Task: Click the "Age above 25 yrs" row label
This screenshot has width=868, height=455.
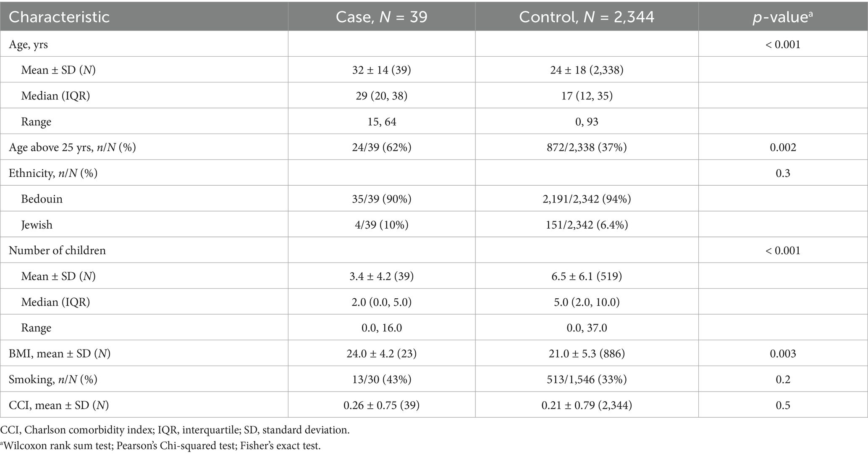Action: coord(72,147)
